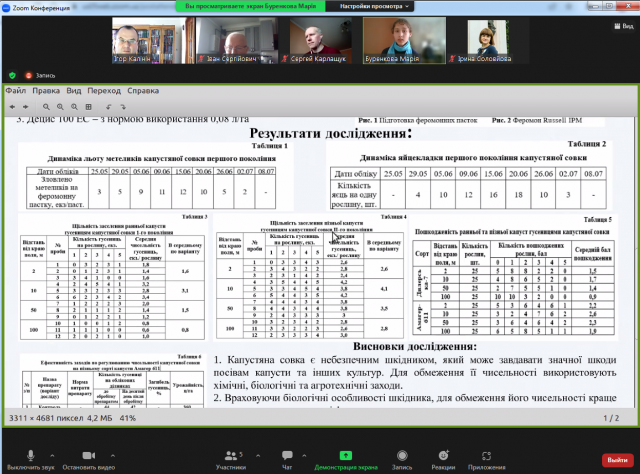Select Іван Сергійович video thumbnail
The image size is (640, 474).
coord(237,40)
